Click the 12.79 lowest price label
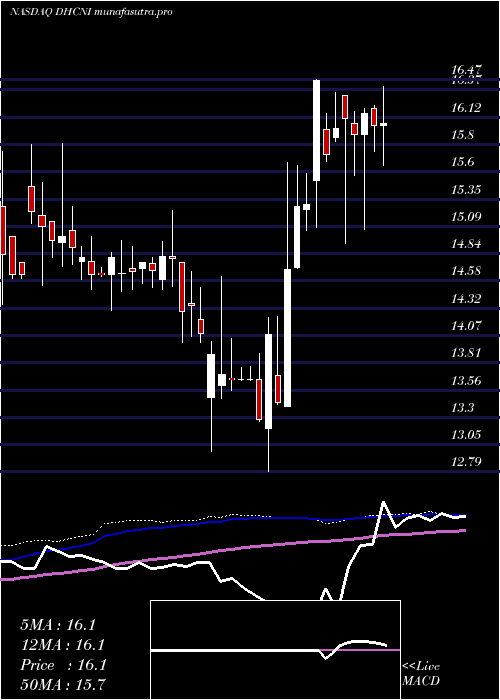This screenshot has height=700, width=500. (466, 461)
